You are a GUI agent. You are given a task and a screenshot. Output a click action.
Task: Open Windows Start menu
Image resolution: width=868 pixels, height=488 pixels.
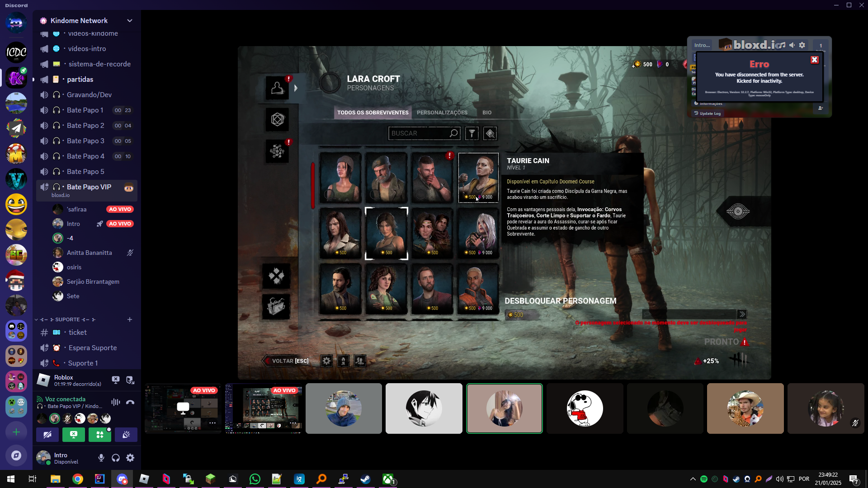[x=11, y=479]
